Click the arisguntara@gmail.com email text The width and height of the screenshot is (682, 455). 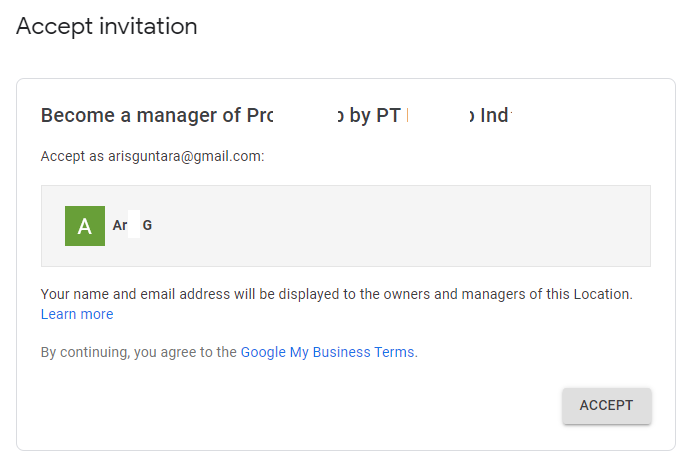point(186,156)
